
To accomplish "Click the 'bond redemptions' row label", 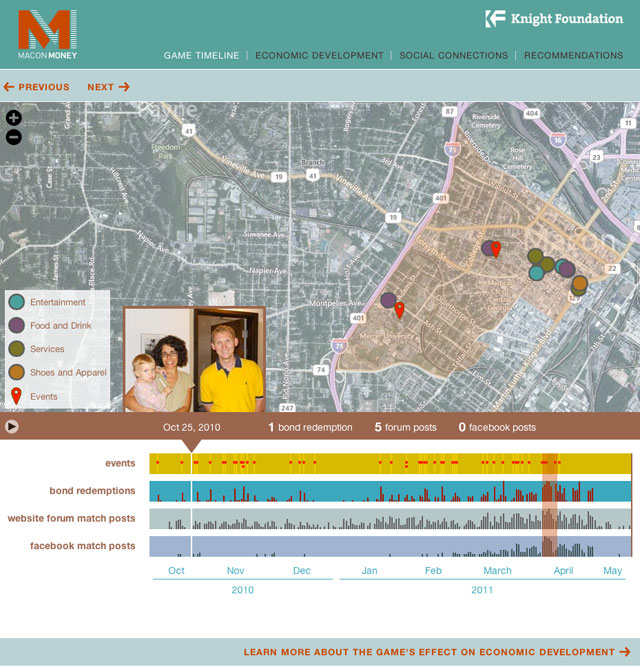I will click(x=92, y=491).
